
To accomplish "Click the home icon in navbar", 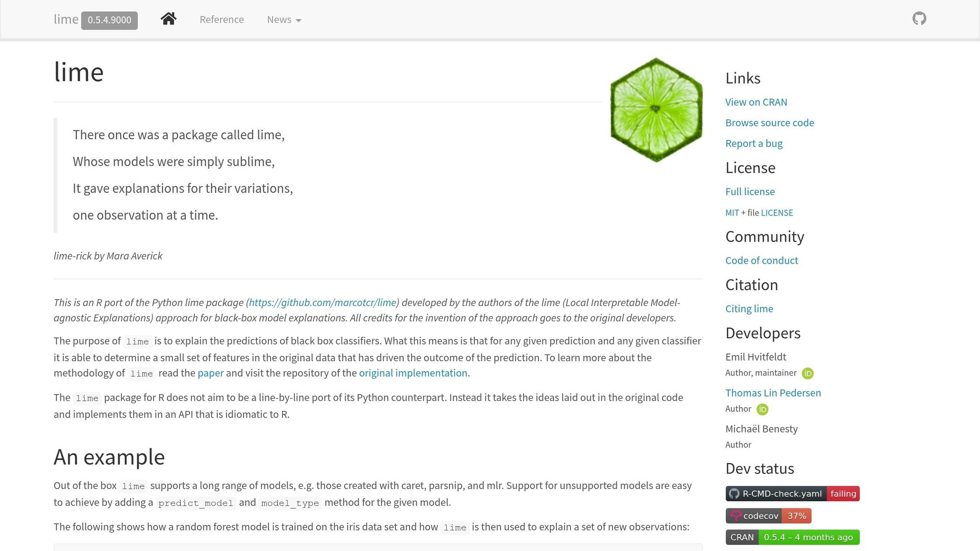I will pos(168,19).
